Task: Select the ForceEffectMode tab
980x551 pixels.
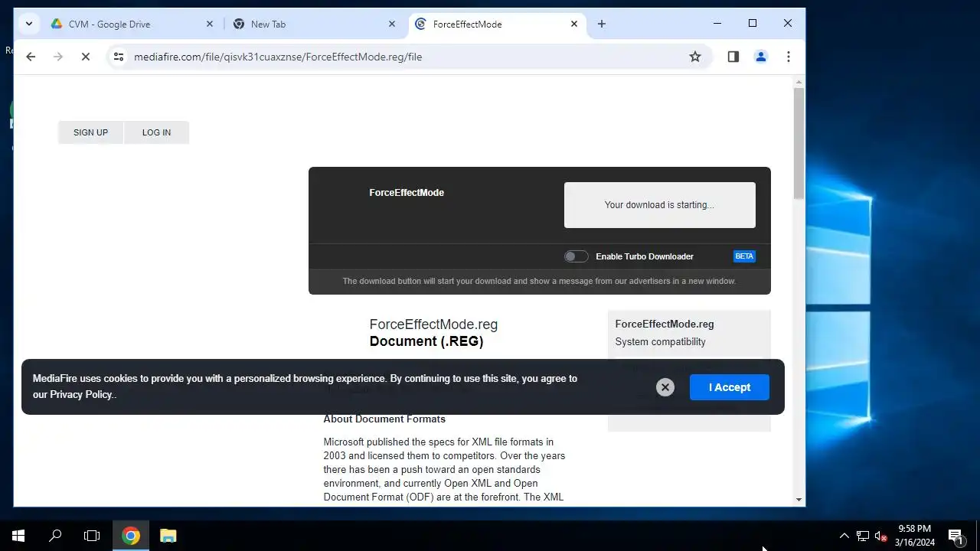Action: (496, 24)
